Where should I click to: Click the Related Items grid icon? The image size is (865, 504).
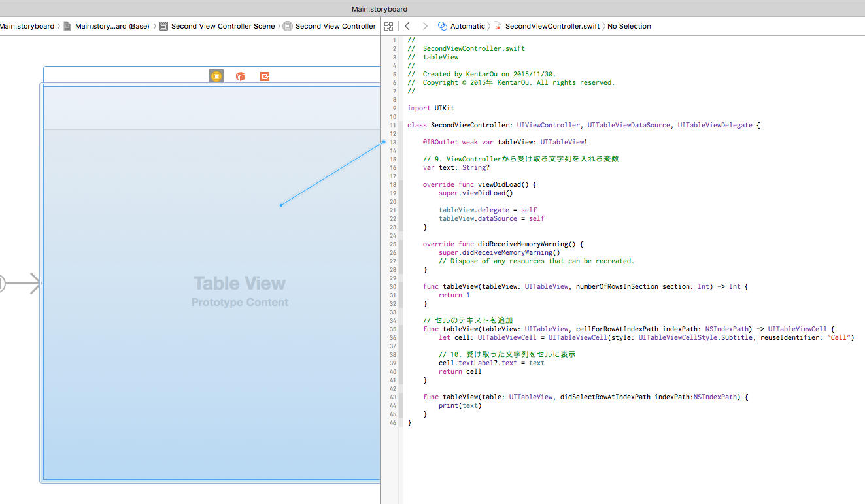pyautogui.click(x=388, y=25)
